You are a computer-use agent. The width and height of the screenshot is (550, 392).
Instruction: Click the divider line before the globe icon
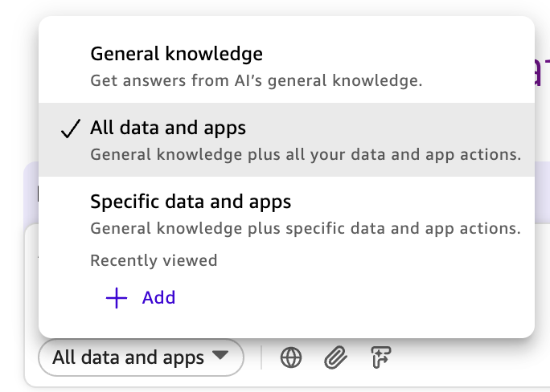pos(261,357)
